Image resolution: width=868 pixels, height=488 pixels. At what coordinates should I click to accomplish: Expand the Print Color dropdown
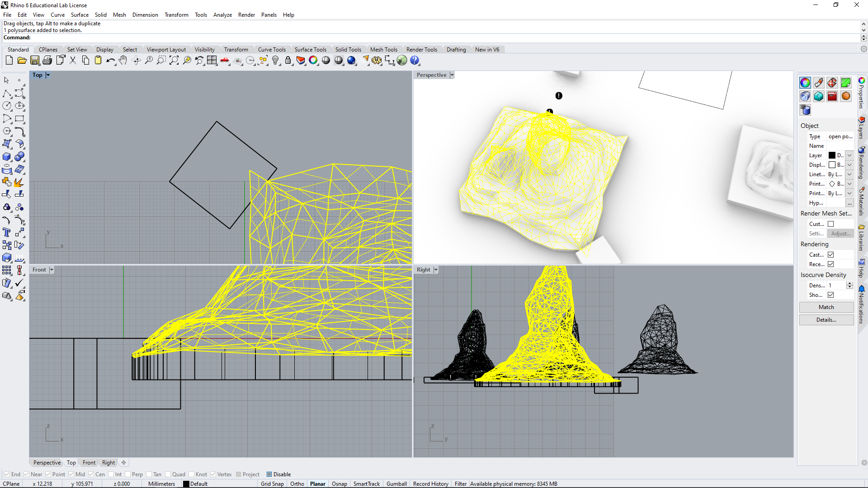point(849,183)
